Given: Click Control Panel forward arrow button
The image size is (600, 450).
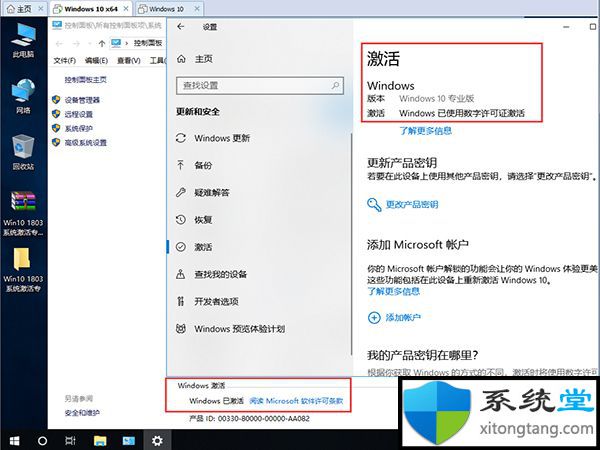Looking at the screenshot, I should 76,43.
